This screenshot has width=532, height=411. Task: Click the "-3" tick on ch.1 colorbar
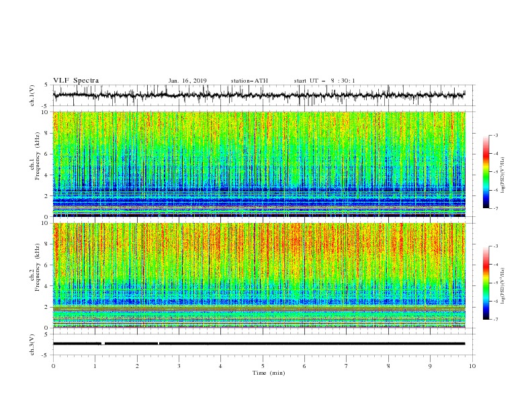pos(495,136)
